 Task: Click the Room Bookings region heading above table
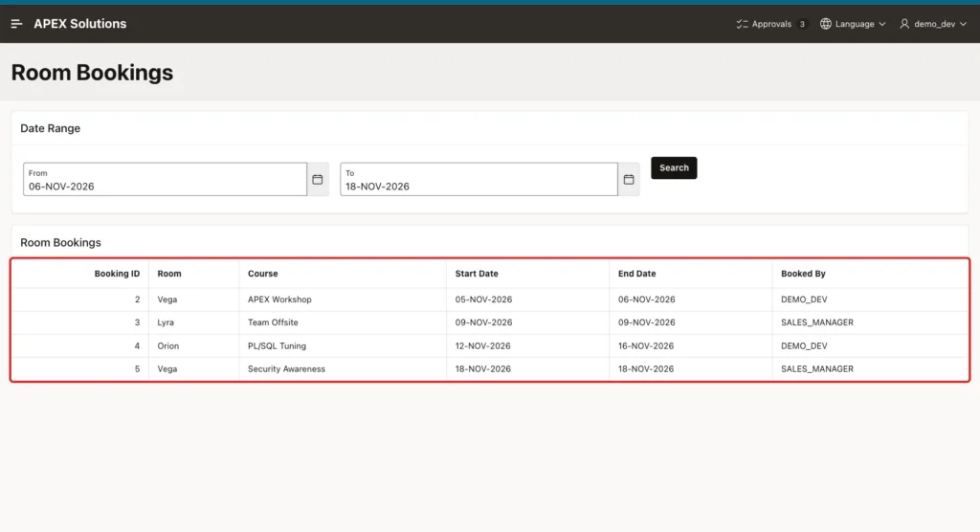point(60,242)
